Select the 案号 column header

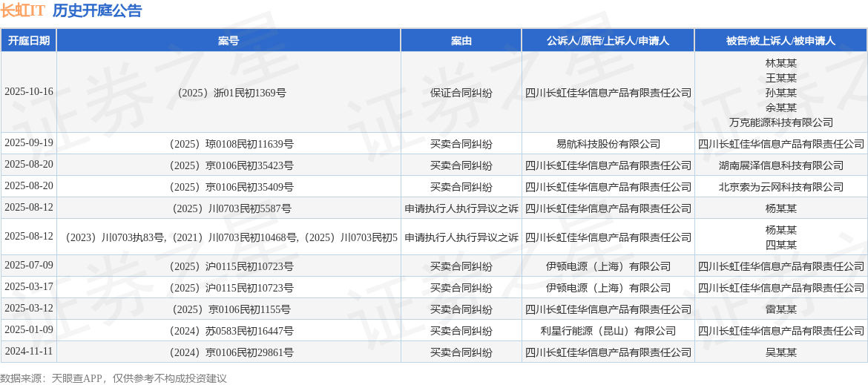pos(228,40)
